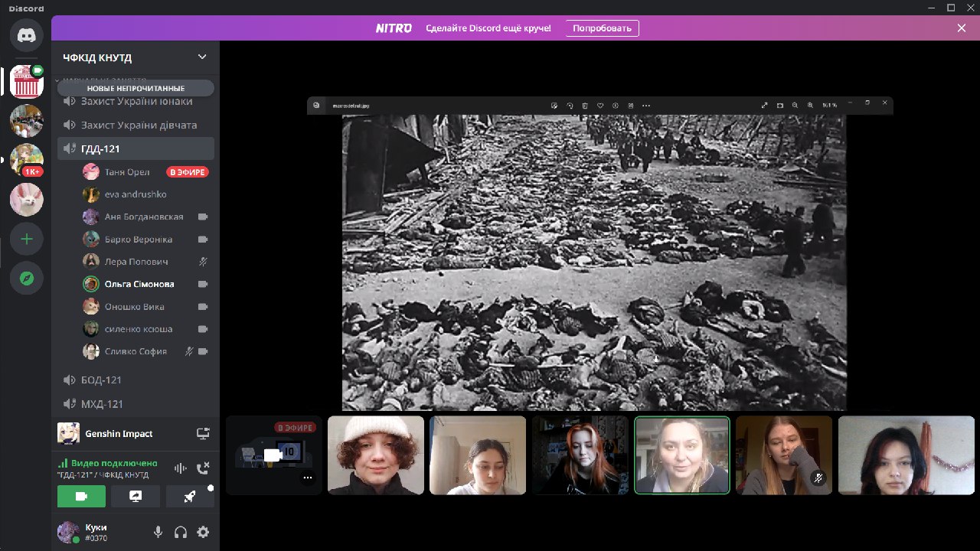The image size is (980, 551).
Task: Click the Add a Server plus icon
Action: (x=26, y=239)
